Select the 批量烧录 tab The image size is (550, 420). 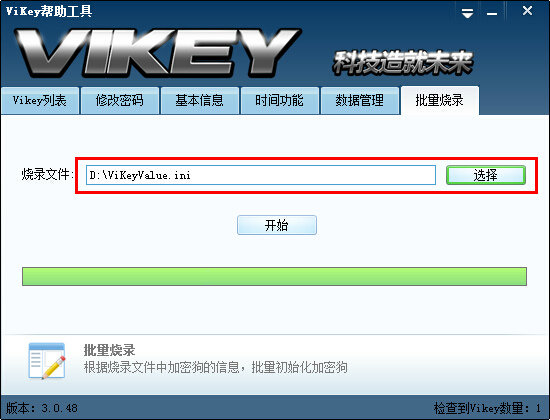pyautogui.click(x=440, y=101)
